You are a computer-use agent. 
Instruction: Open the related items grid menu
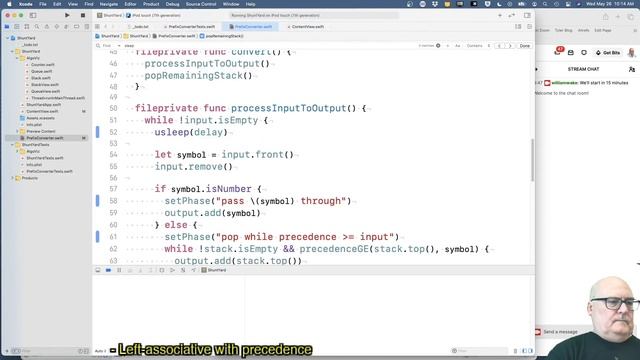tap(97, 27)
